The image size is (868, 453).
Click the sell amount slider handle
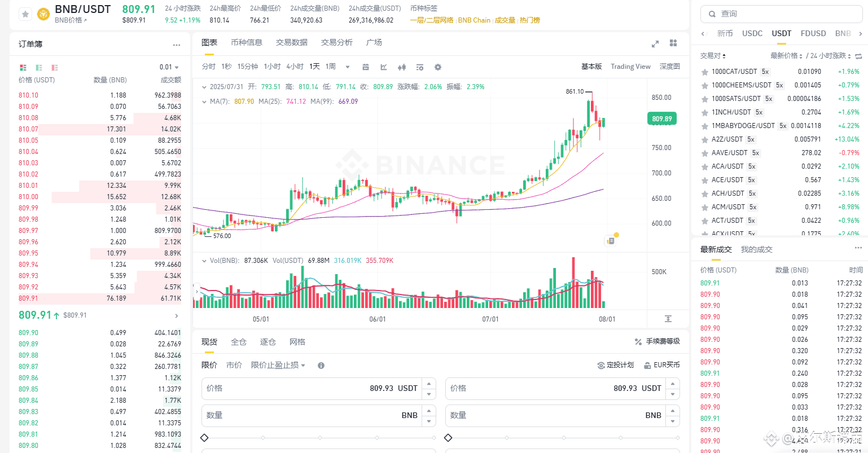pyautogui.click(x=448, y=438)
